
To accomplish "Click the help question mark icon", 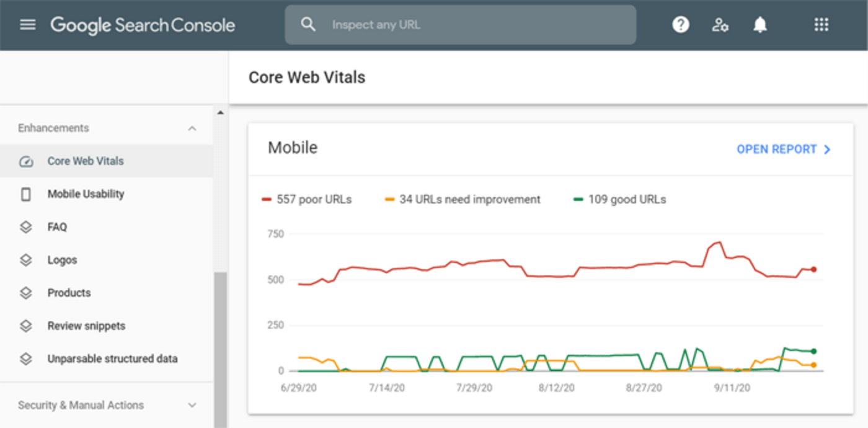I will [680, 25].
